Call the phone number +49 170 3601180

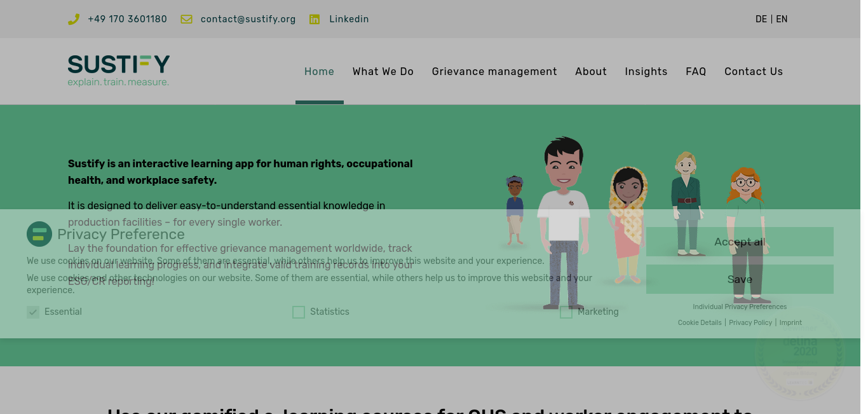click(x=127, y=19)
